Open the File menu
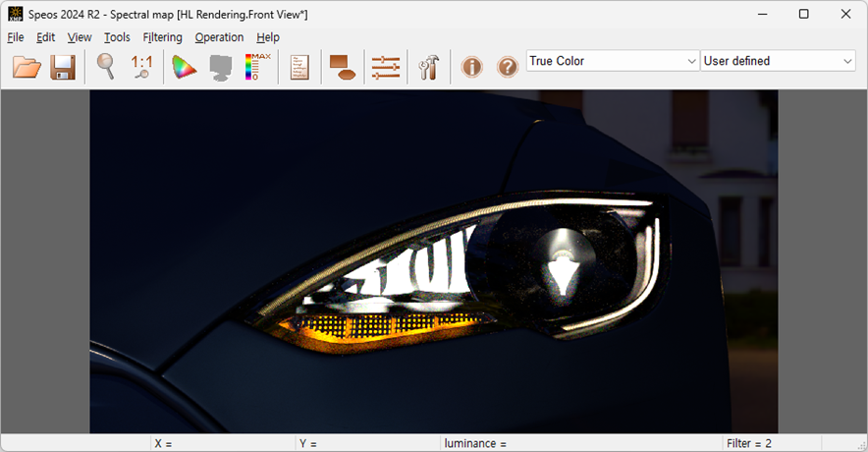The height and width of the screenshot is (452, 868). pos(15,37)
